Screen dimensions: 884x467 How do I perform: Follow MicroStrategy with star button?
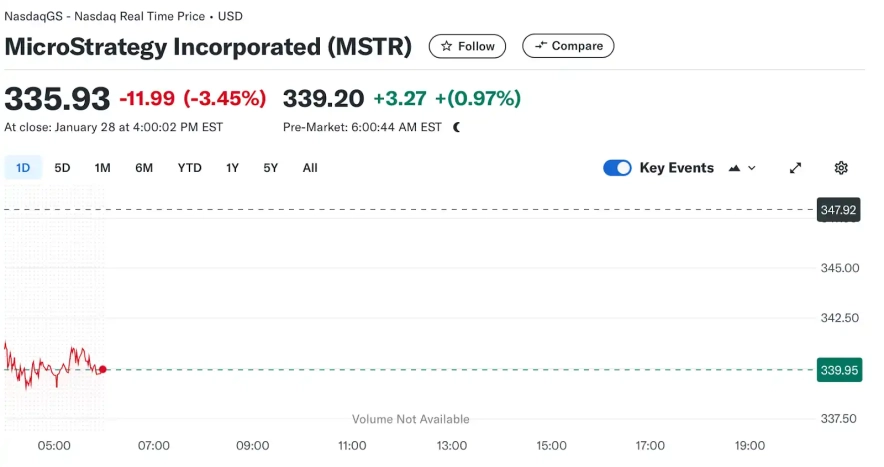[x=467, y=46]
